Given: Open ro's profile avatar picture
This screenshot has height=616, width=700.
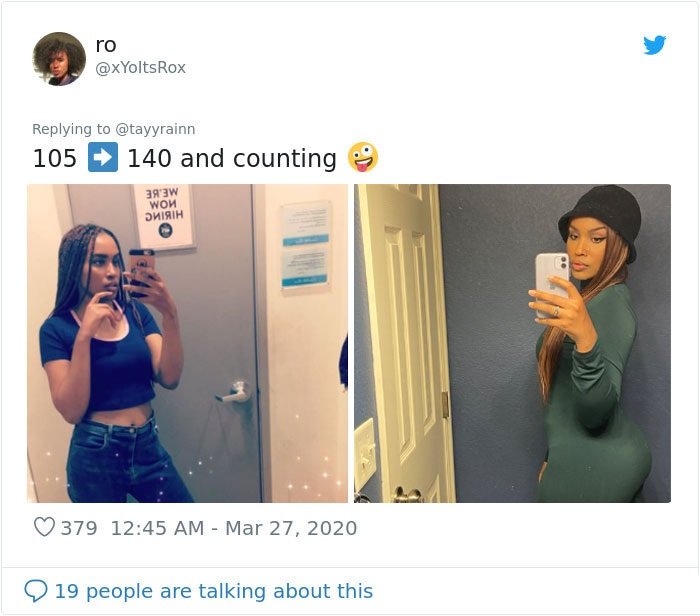Looking at the screenshot, I should click(59, 58).
